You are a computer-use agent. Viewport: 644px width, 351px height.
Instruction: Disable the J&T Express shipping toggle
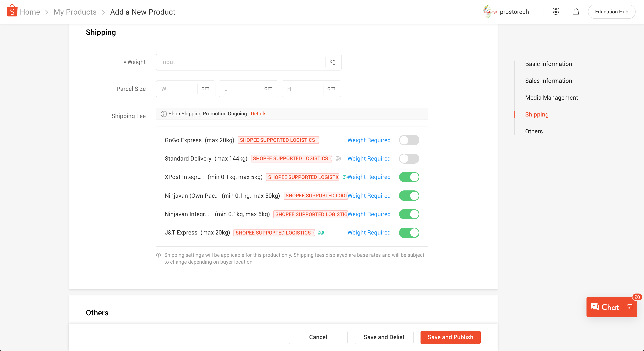point(409,233)
